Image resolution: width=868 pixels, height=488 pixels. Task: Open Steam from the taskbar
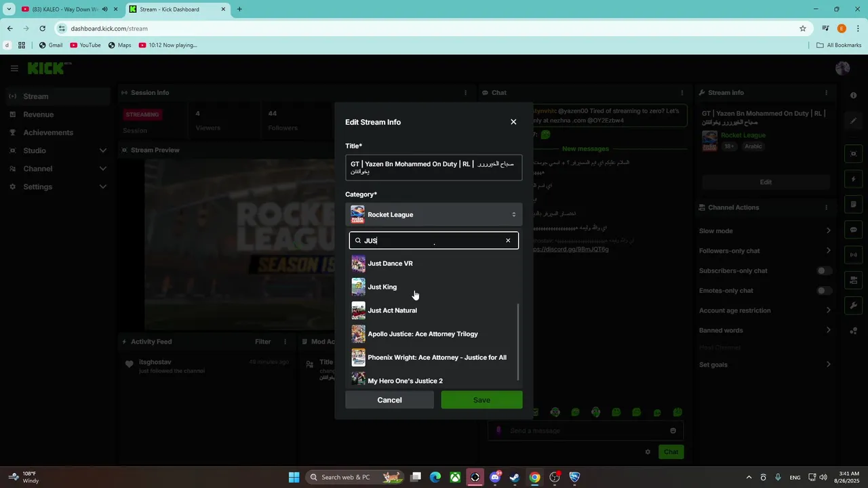[x=515, y=477]
